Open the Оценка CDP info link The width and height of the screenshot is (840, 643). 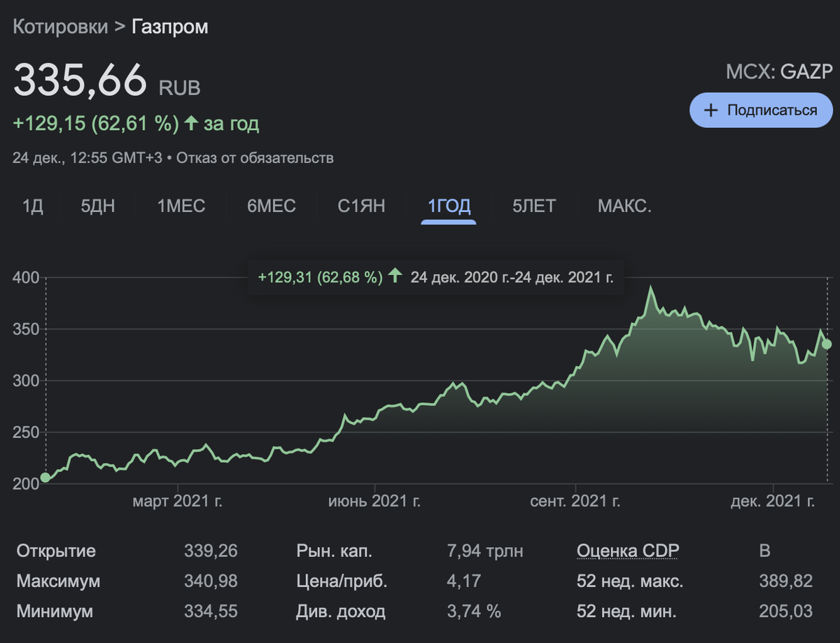[628, 551]
